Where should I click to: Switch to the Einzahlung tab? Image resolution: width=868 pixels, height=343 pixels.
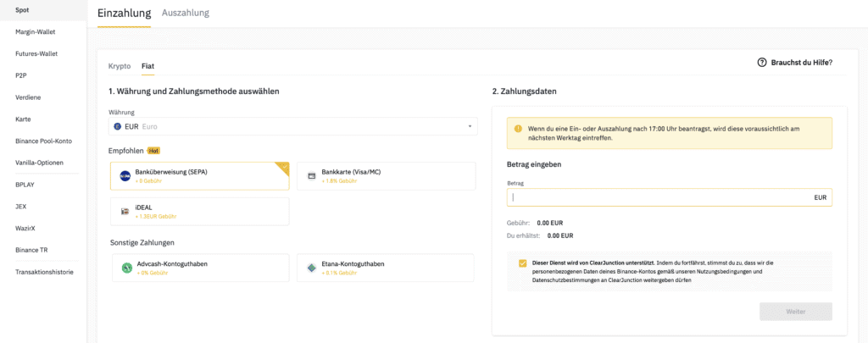tap(124, 13)
